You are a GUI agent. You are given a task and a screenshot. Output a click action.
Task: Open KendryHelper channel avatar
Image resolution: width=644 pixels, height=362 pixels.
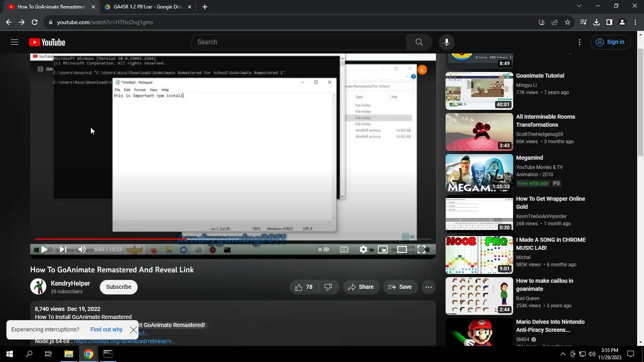(38, 287)
